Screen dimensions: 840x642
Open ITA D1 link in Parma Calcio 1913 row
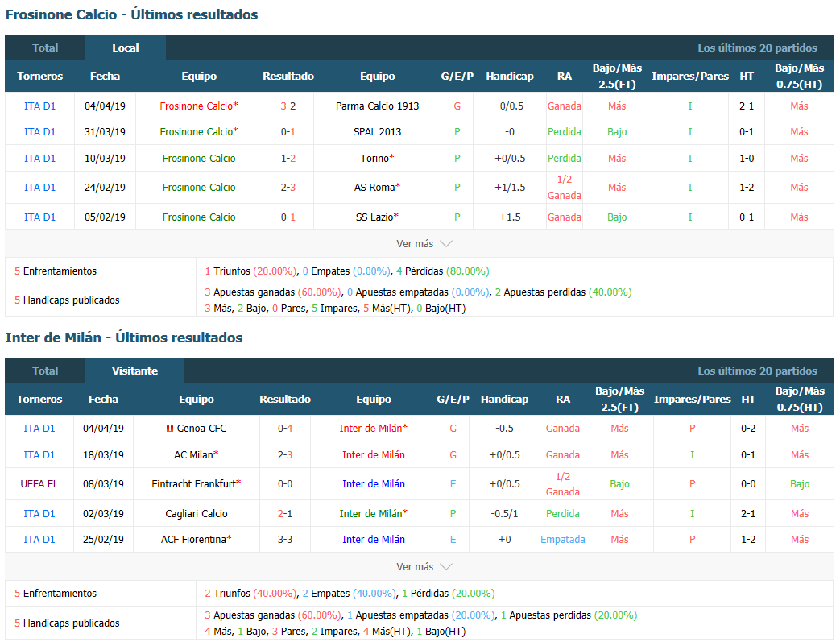tap(39, 106)
